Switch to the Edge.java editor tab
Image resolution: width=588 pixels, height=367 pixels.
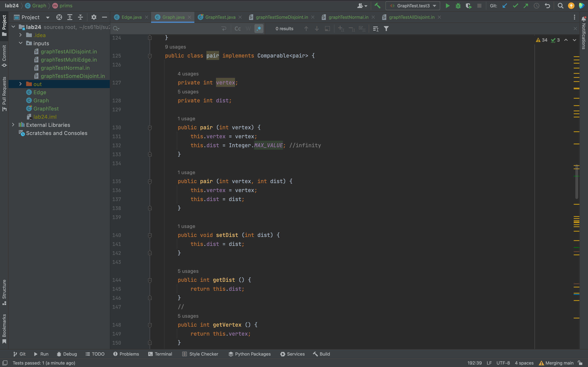131,17
